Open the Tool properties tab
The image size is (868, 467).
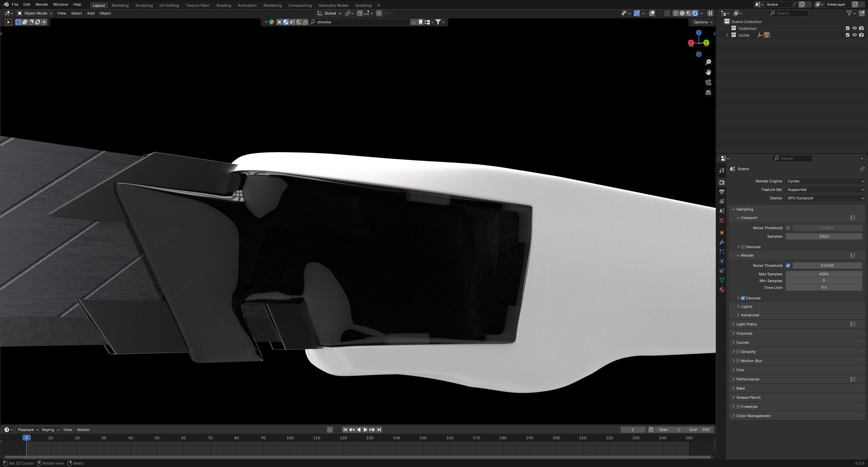coord(722,170)
